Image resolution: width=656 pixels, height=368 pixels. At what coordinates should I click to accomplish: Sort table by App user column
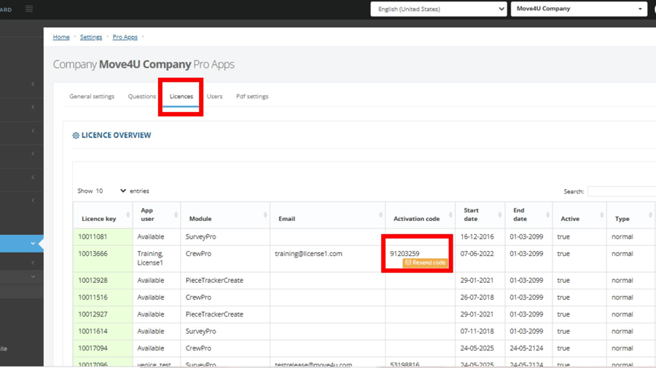(x=156, y=215)
